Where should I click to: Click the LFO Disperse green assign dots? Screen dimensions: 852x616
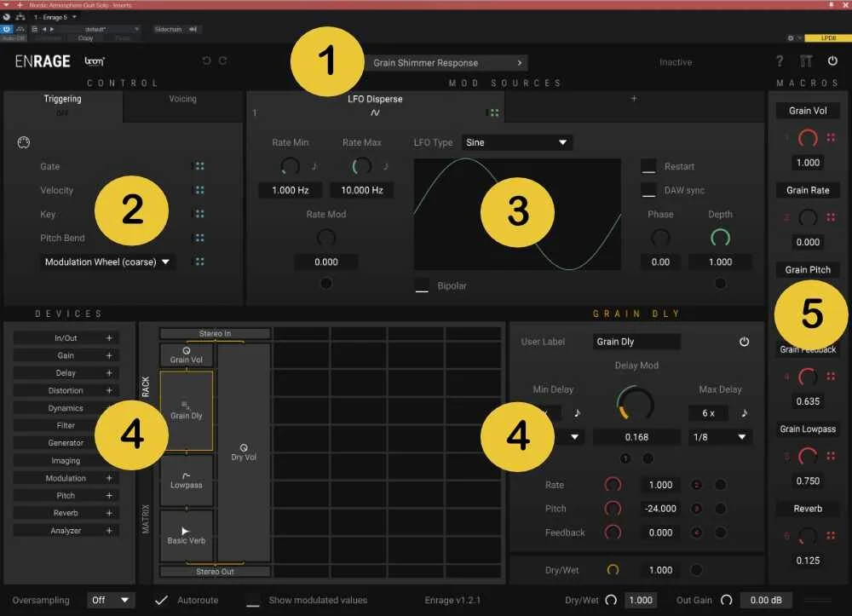point(494,113)
